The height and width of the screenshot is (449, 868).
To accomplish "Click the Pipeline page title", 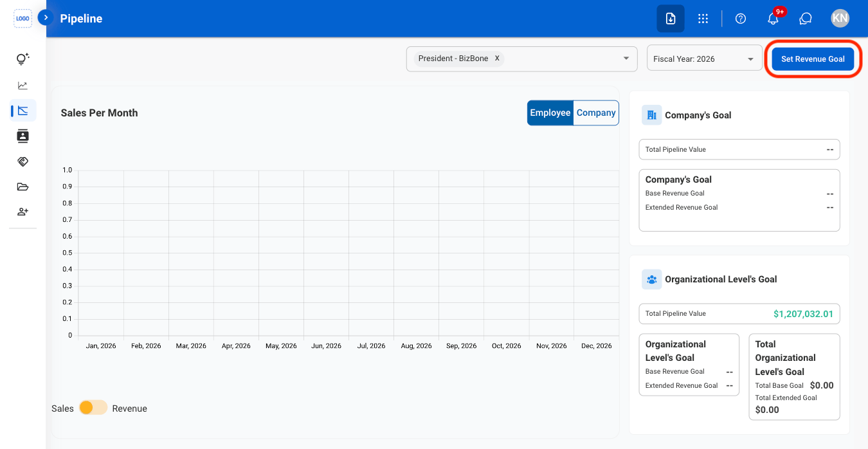I will [82, 19].
